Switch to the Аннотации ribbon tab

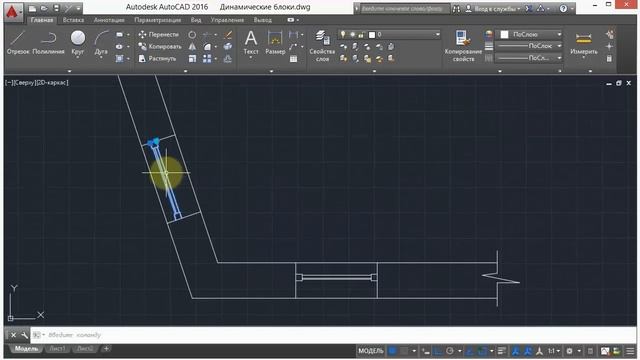(x=109, y=20)
